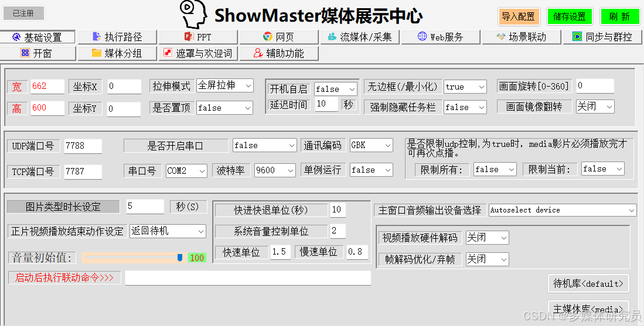
Task: Open the 待机库<default> button
Action: (x=588, y=283)
